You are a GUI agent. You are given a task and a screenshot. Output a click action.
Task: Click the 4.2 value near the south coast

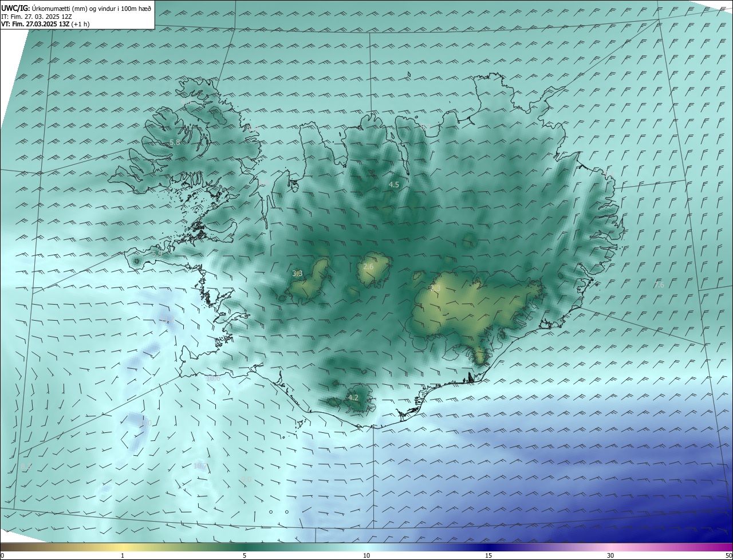tap(353, 397)
